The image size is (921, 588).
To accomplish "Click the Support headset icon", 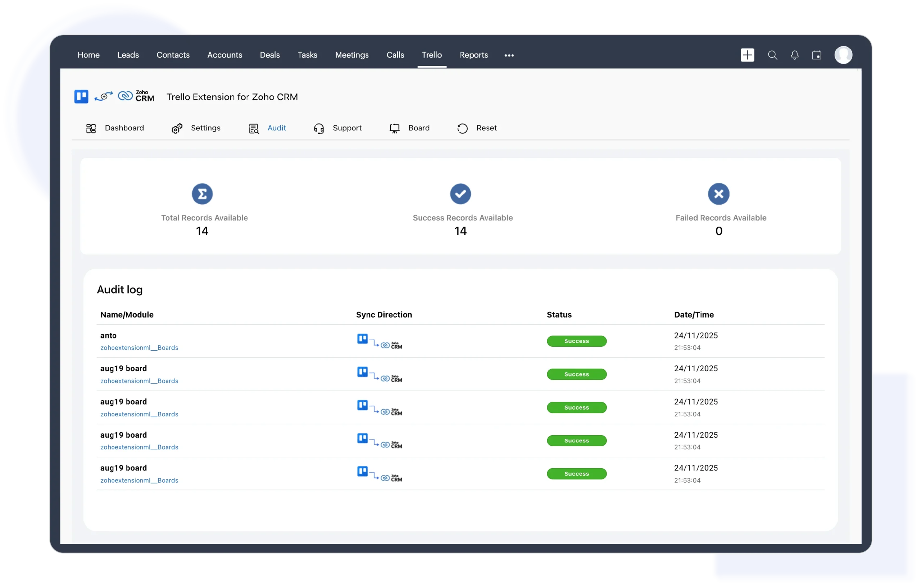I will 319,128.
